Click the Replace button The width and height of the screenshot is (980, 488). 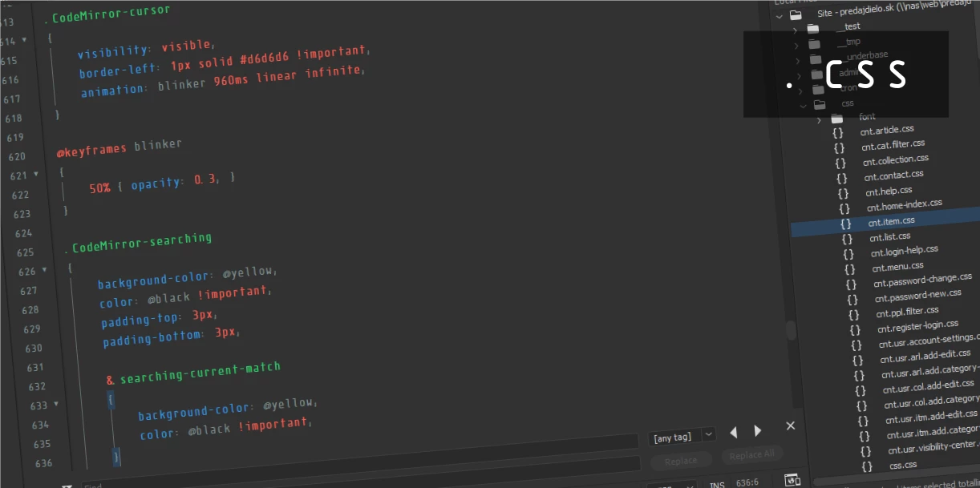(x=681, y=461)
